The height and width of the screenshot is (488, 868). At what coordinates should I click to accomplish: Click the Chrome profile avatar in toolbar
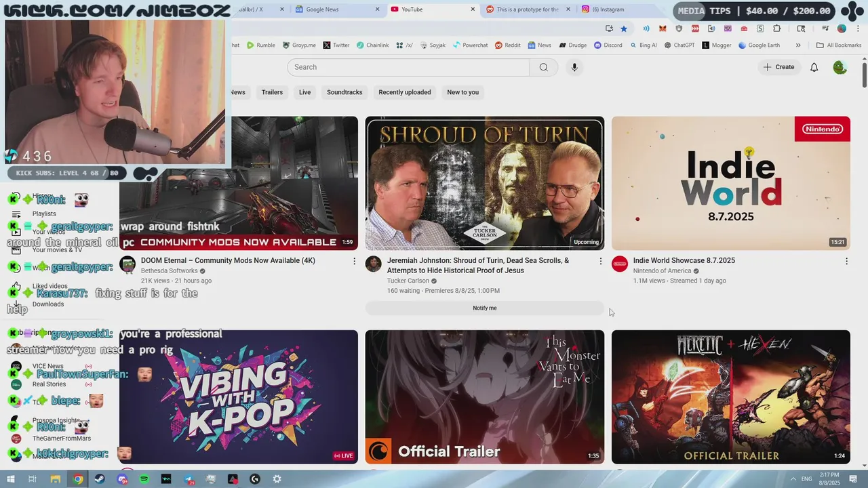842,28
